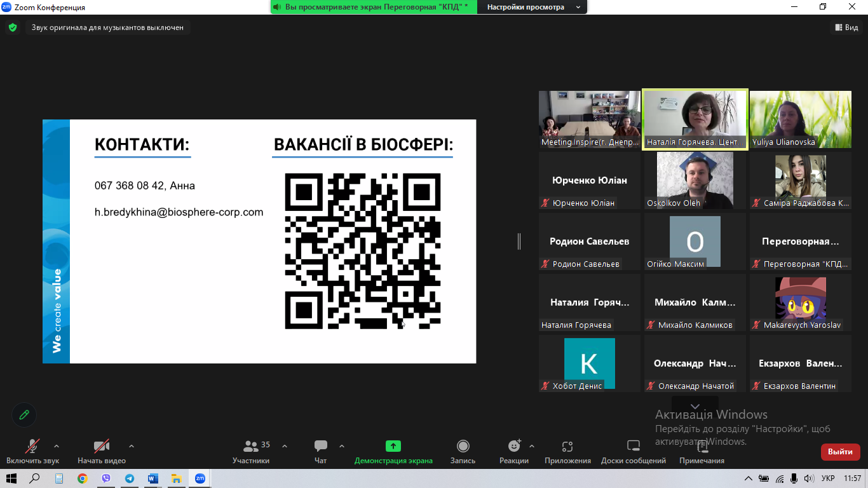Expand audio options arrow beside Включить звук
868x488 pixels.
(x=57, y=446)
